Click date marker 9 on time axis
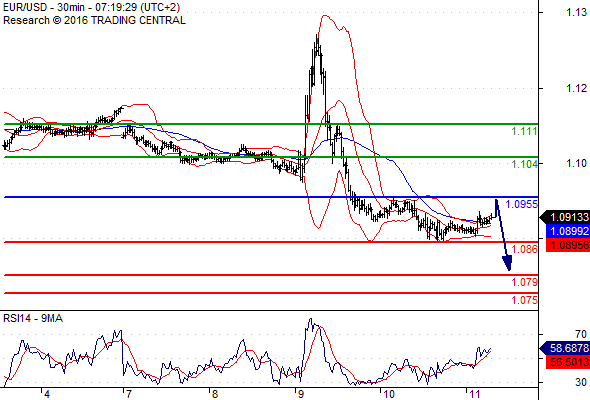This screenshot has height=400, width=590. click(300, 394)
